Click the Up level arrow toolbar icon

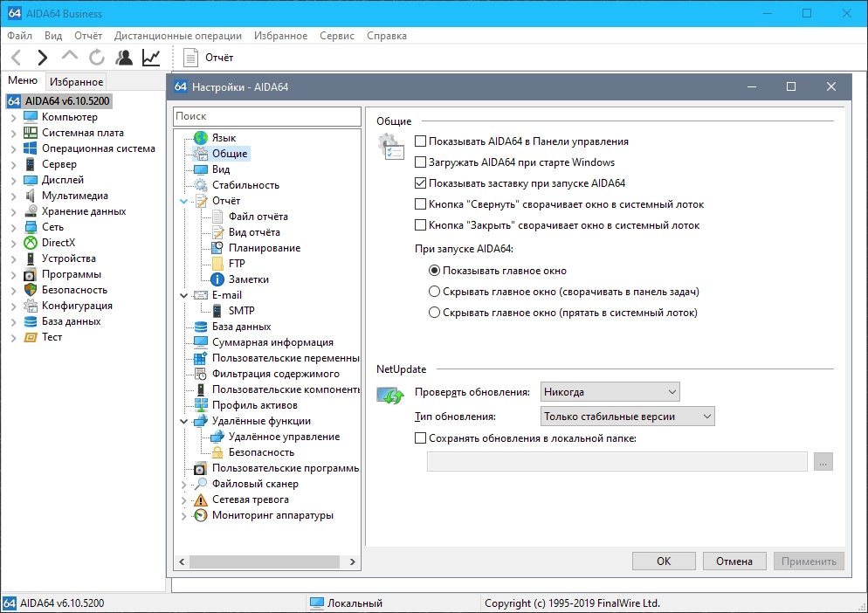pos(70,56)
